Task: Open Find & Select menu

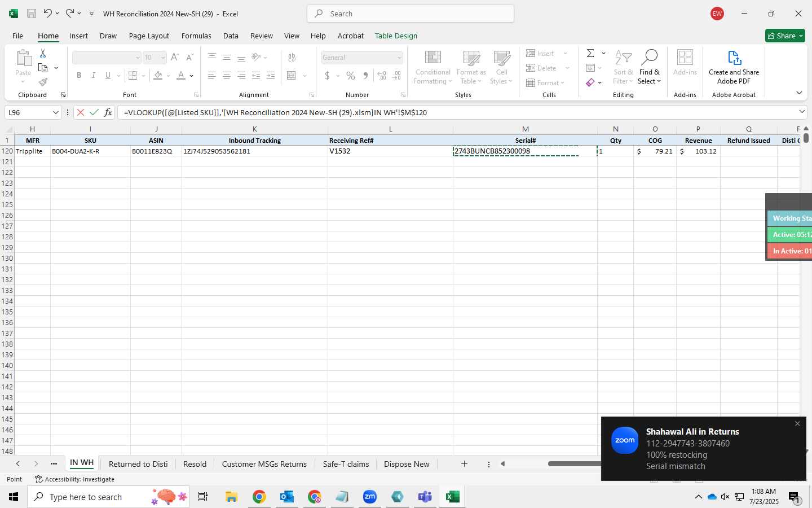Action: tap(650, 68)
